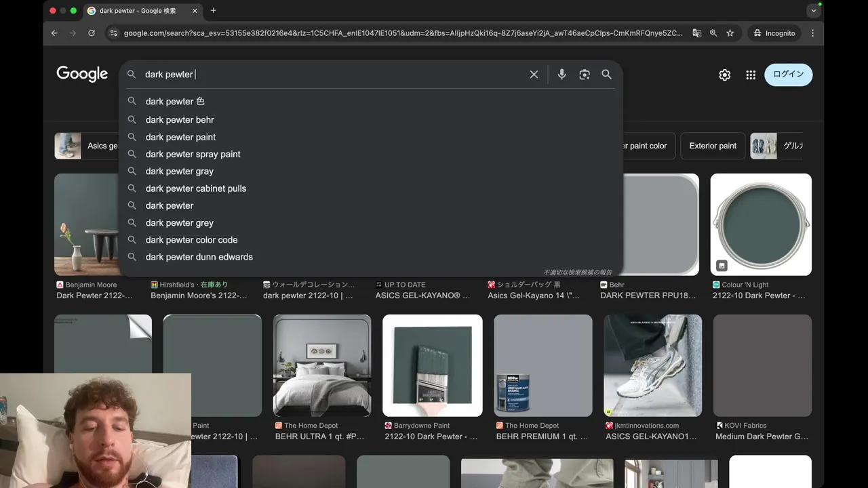
Task: Clear the search box with the X icon
Action: tap(534, 75)
